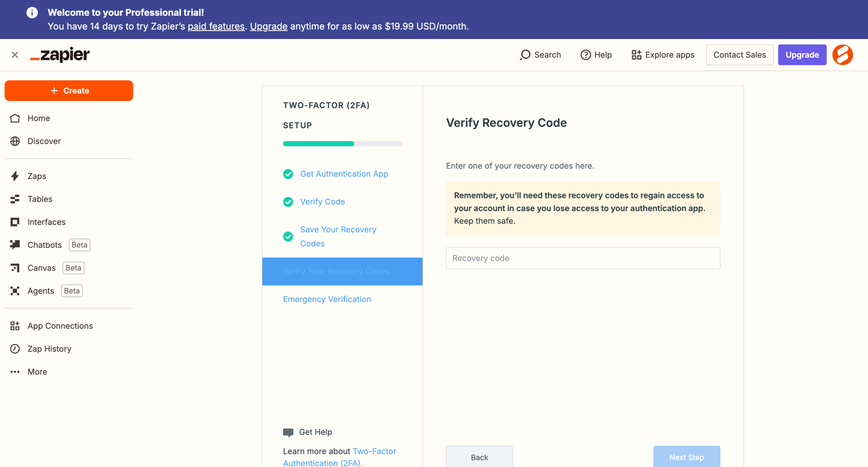Select Verify Your Recovery Codes step
868x467 pixels.
(x=342, y=271)
